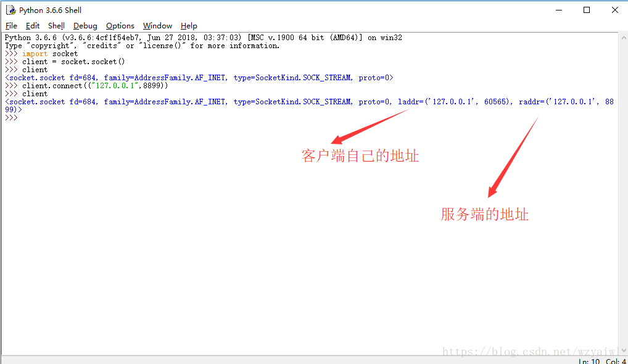Click the 'Python 3.6.6 Shell' window title
This screenshot has height=364, width=628.
point(50,10)
